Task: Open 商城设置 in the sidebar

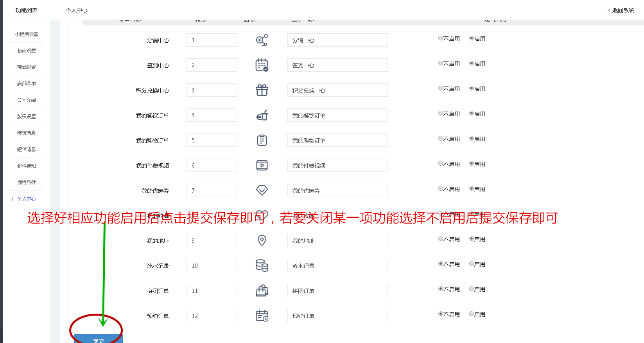Action: coord(27,67)
